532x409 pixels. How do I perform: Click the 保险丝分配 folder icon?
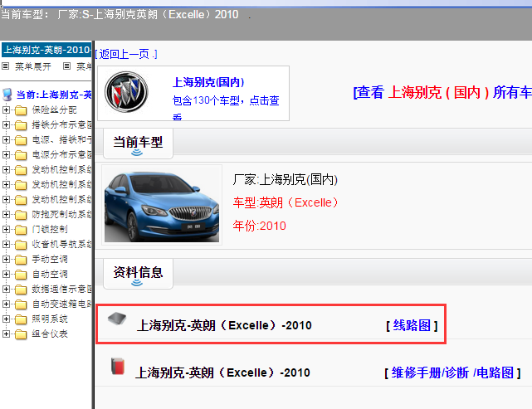point(21,110)
